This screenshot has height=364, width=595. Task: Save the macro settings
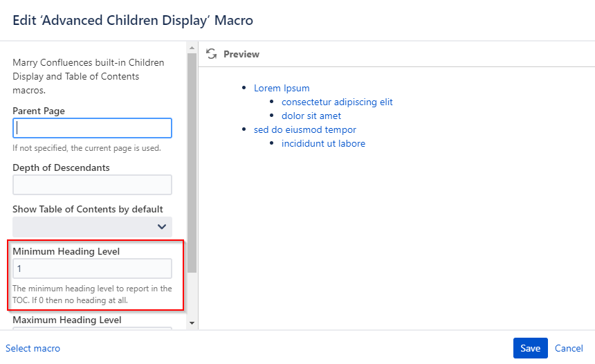[x=530, y=348]
